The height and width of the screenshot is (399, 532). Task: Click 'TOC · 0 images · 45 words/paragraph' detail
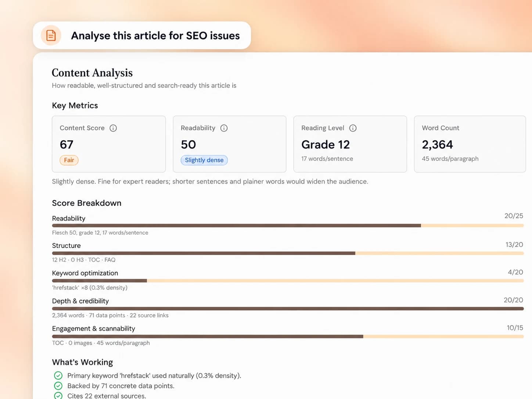tap(101, 343)
